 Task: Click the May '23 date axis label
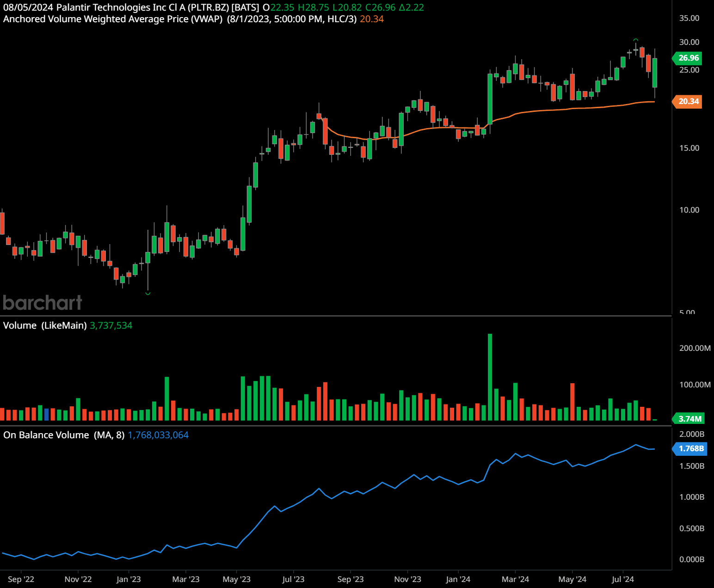click(236, 579)
